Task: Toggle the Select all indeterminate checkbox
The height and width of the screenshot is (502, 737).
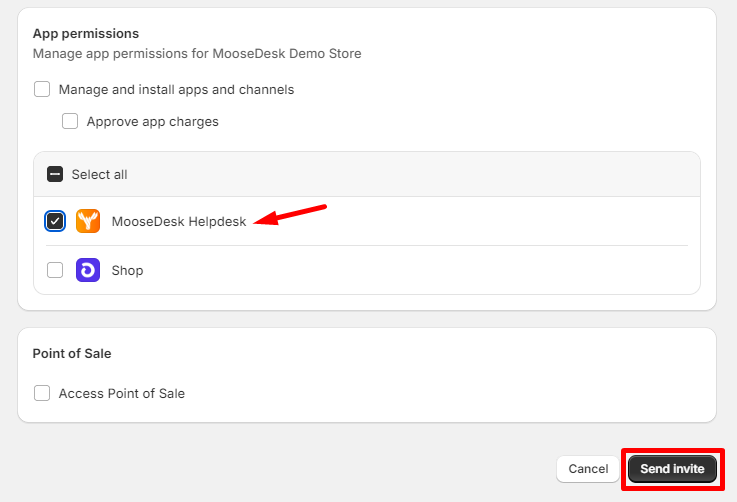Action: click(x=55, y=174)
